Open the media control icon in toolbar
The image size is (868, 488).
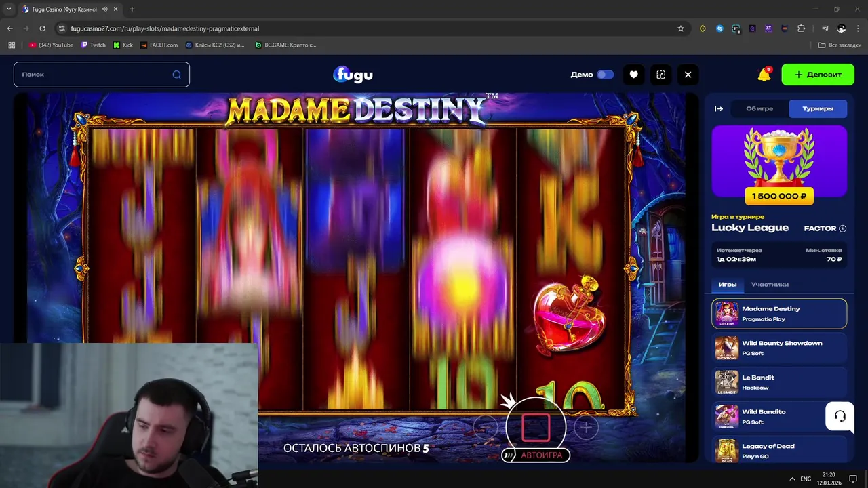click(825, 28)
